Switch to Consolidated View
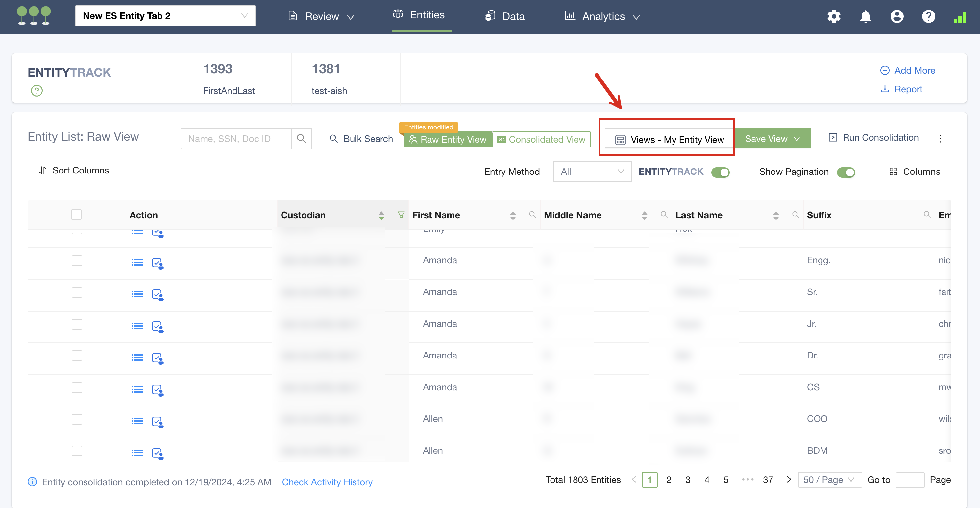 click(x=541, y=139)
